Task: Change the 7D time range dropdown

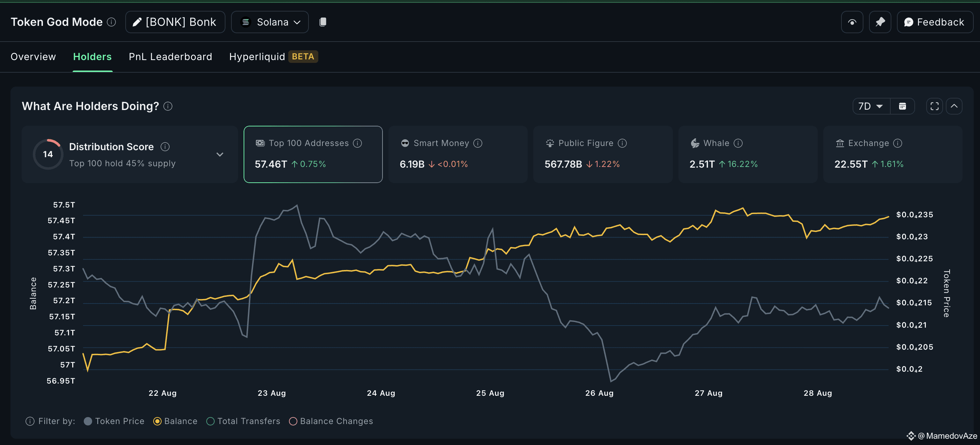Action: (871, 106)
